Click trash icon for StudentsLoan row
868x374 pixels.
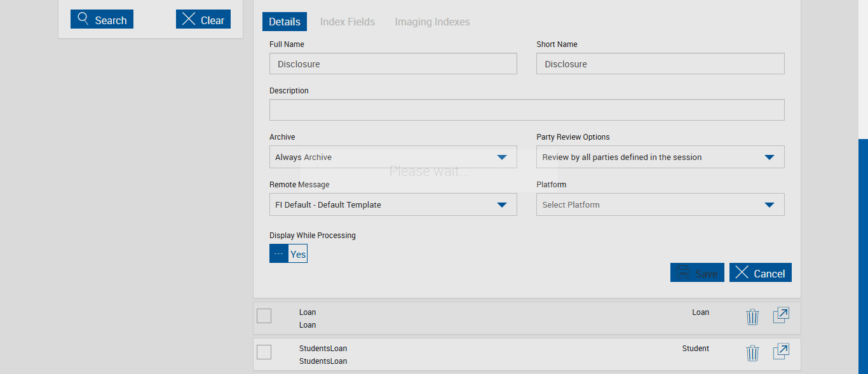752,352
